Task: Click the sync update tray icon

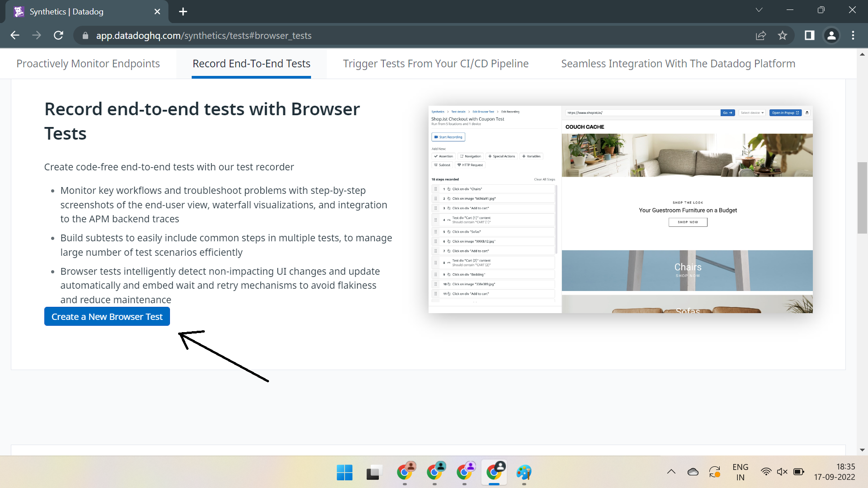Action: [x=715, y=472]
